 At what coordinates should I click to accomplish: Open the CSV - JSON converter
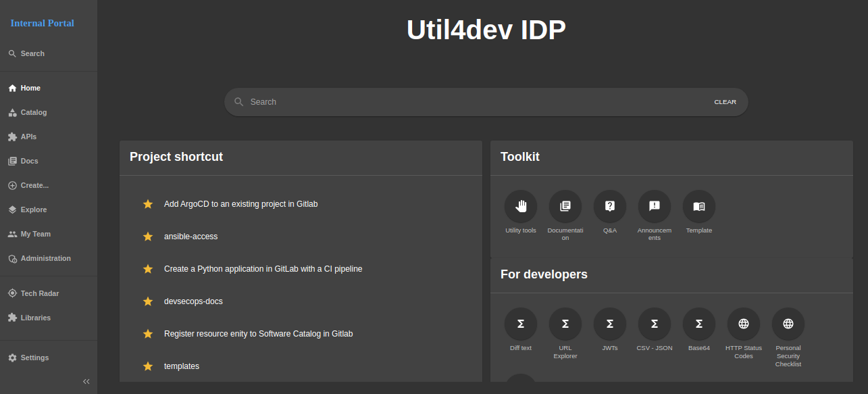pos(654,324)
